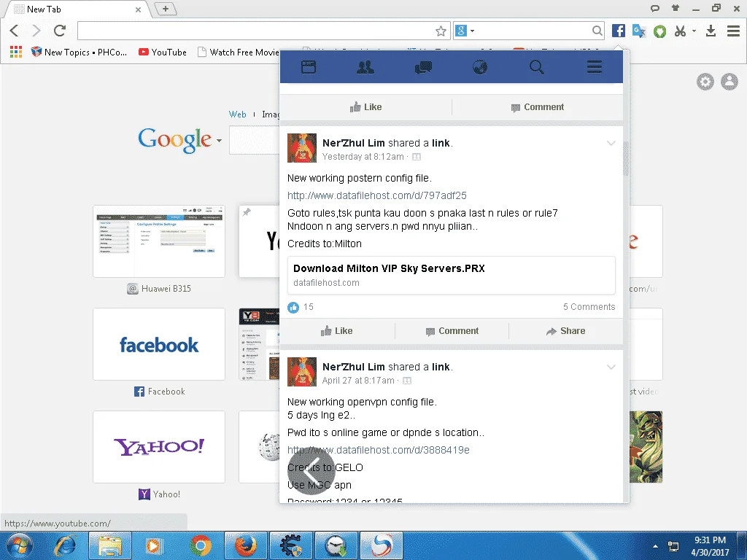Like the postern config file post
The height and width of the screenshot is (560, 747).
[x=337, y=331]
